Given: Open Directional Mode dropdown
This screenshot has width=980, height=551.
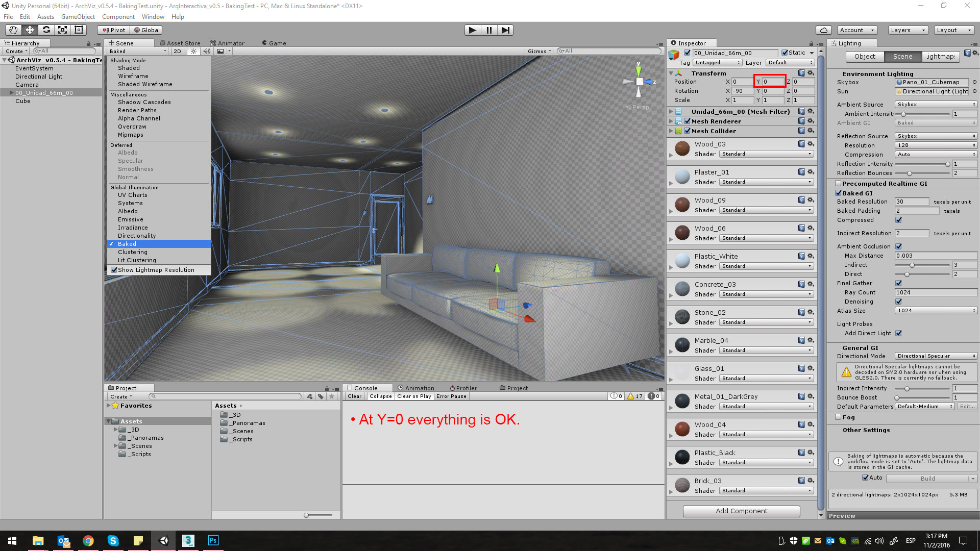Looking at the screenshot, I should (936, 356).
